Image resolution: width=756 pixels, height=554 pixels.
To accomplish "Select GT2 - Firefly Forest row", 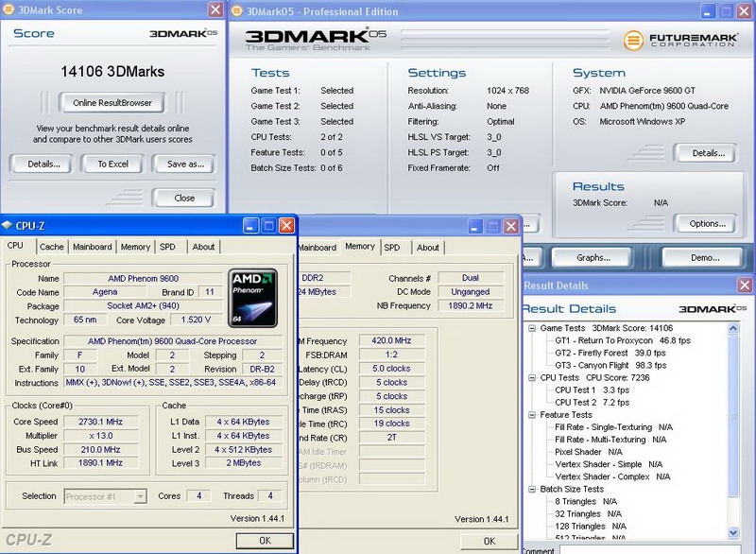I will [x=610, y=353].
